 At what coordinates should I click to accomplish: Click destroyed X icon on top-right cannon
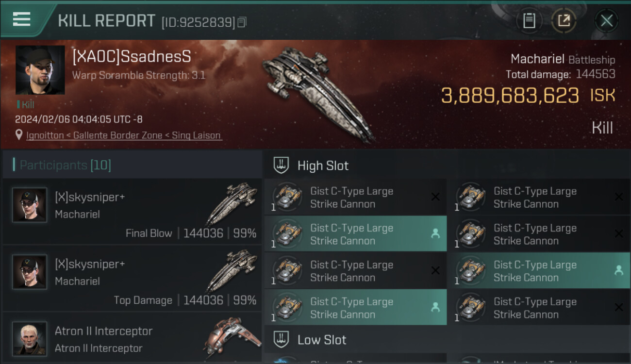[x=619, y=197]
